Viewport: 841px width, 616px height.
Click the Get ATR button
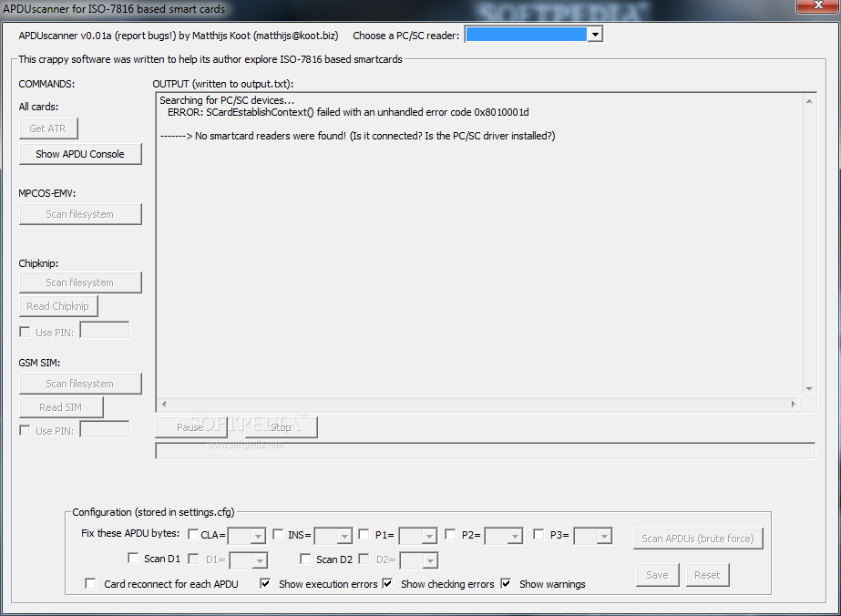48,128
